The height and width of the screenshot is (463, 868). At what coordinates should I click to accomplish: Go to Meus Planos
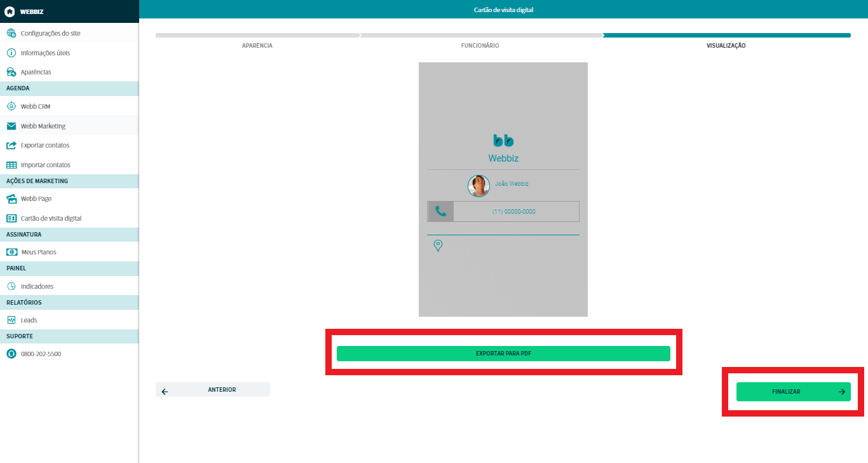[x=39, y=252]
